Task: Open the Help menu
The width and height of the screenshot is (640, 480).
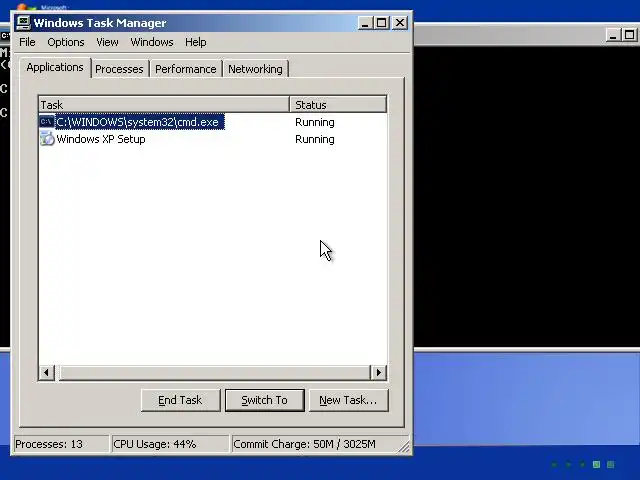Action: click(196, 42)
